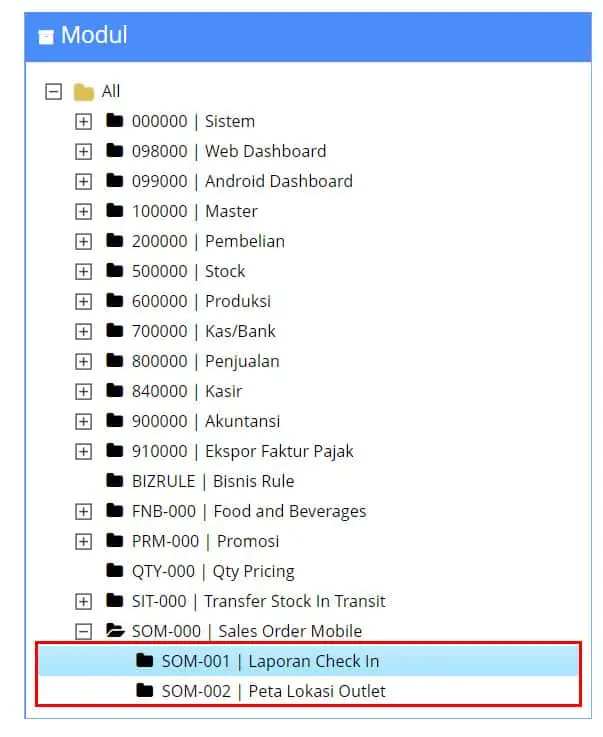Click the yellow All root folder icon

[x=84, y=92]
